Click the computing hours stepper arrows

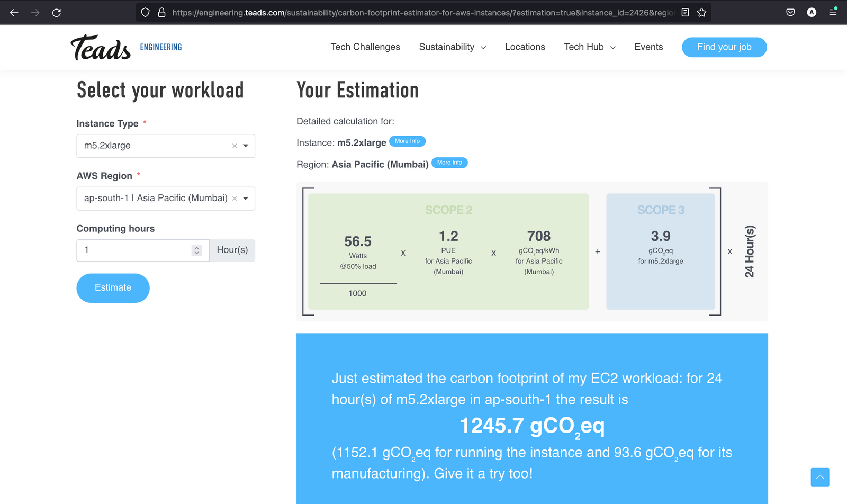[x=197, y=250]
